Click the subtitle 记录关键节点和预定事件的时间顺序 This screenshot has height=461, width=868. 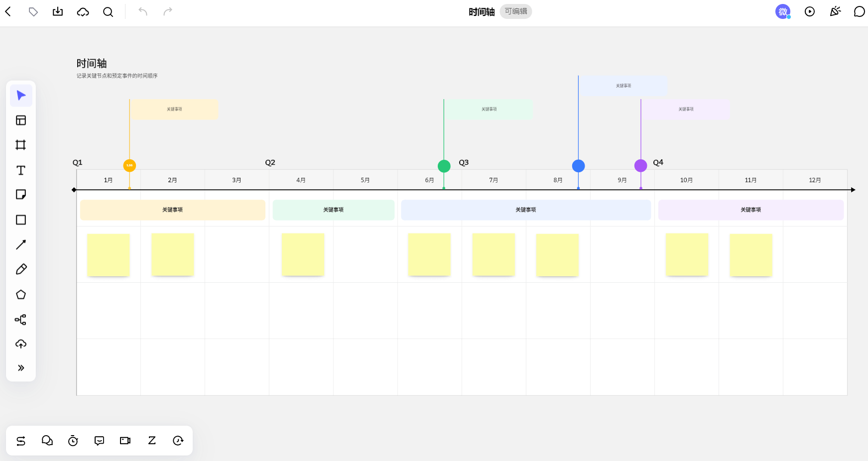coord(117,76)
